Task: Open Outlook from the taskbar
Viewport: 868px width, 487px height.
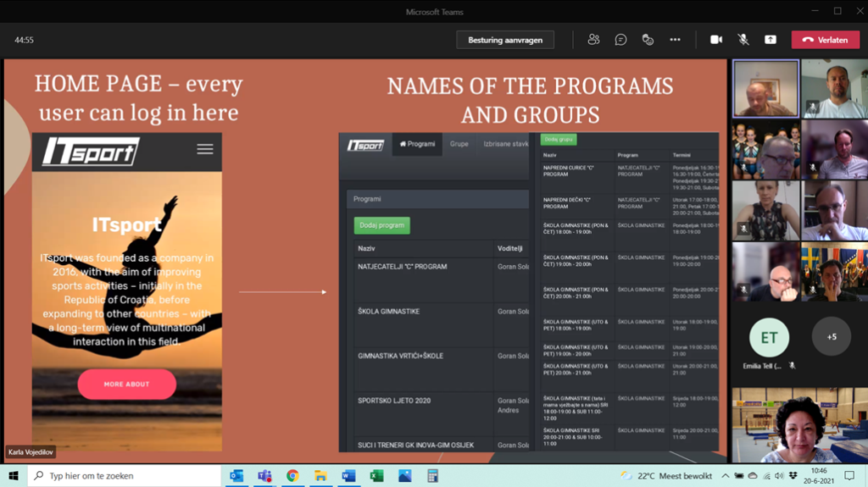Action: coord(236,475)
